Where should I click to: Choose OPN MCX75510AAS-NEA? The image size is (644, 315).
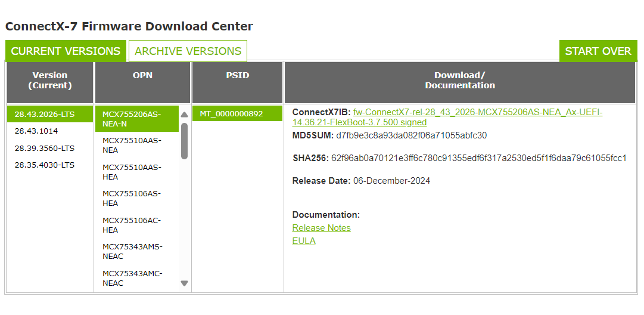[x=132, y=145]
